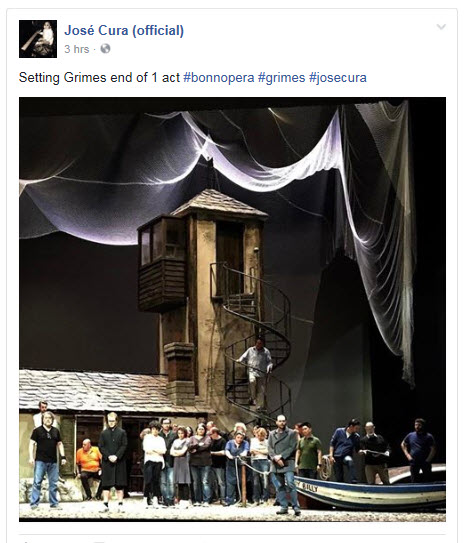Click the man descending the spiral staircase in photo
The width and height of the screenshot is (466, 543).
pos(257,371)
